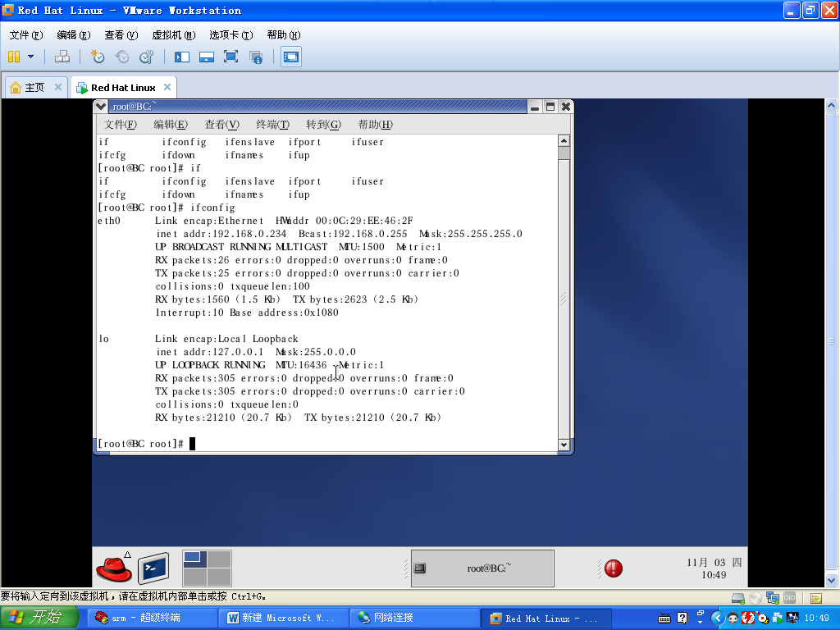Screen dimensions: 840x630
Task: Open the VMware 编辑(E) menu
Action: coord(73,34)
